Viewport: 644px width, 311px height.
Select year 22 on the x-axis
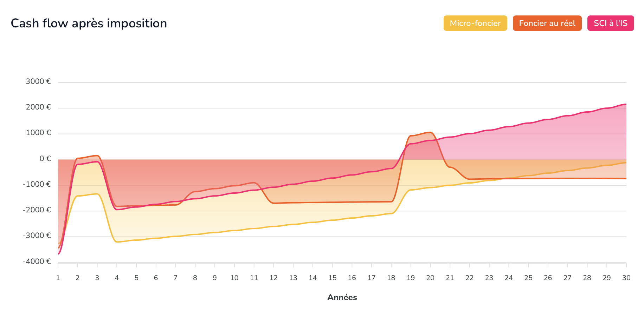pos(469,278)
